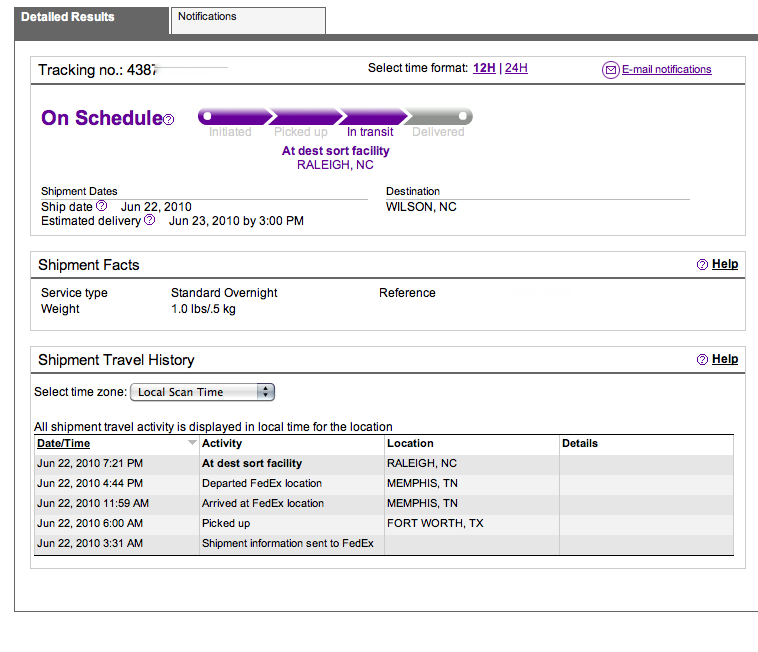Click the 'Standard Overnight' service type value
The width and height of the screenshot is (758, 652).
pos(224,293)
